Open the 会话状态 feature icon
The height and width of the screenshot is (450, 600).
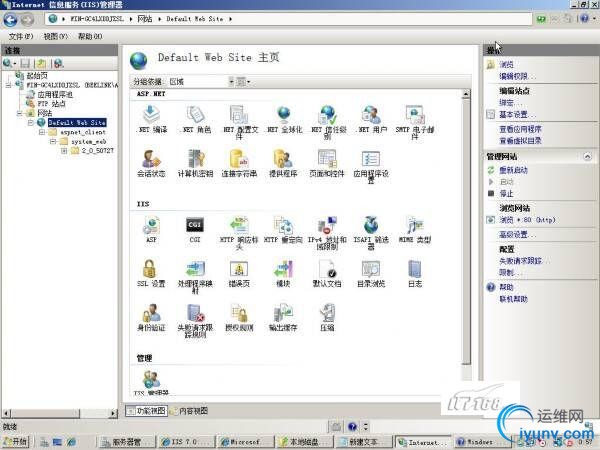(x=152, y=163)
